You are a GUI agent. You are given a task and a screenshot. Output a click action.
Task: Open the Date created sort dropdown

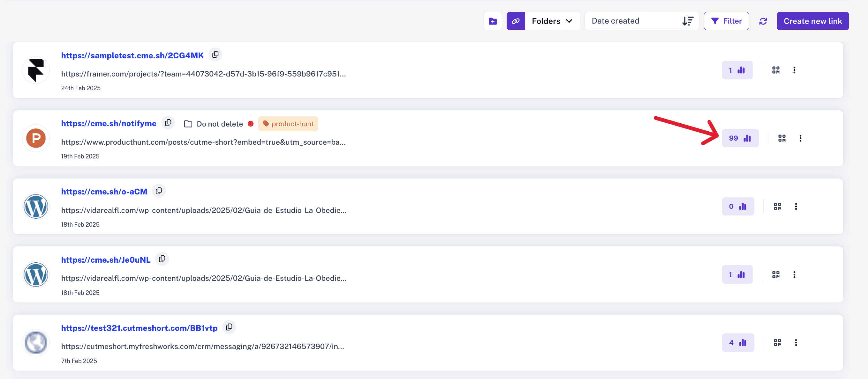[641, 21]
